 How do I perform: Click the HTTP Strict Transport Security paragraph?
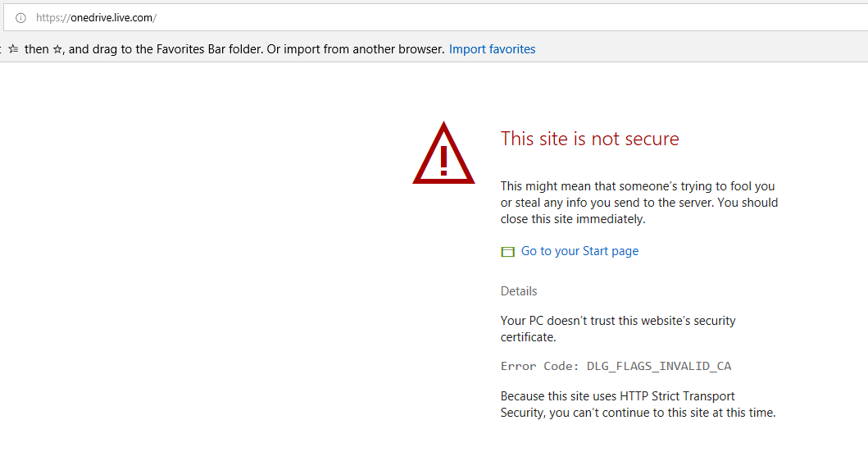pos(637,404)
